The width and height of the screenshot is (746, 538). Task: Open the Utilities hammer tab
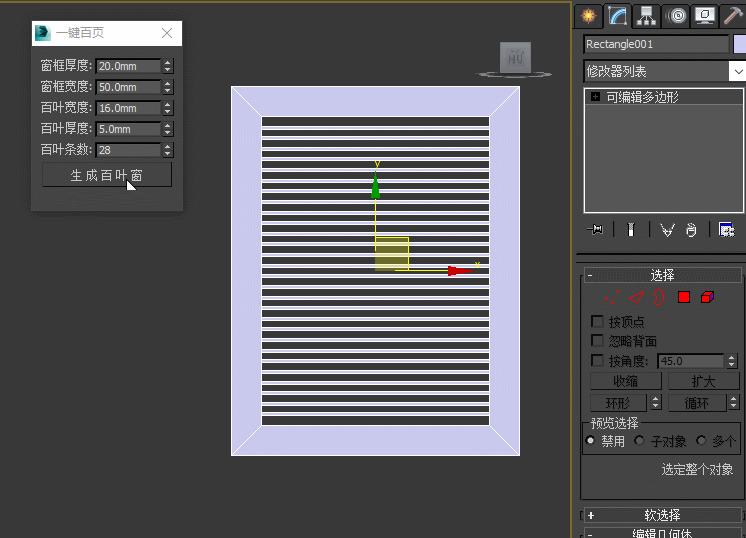click(733, 16)
